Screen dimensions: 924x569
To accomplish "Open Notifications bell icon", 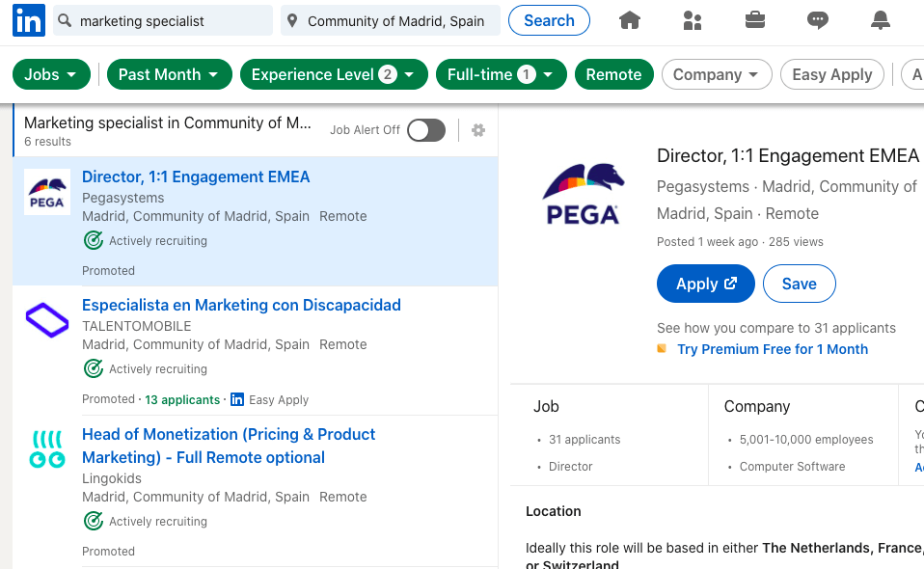I will click(x=880, y=20).
